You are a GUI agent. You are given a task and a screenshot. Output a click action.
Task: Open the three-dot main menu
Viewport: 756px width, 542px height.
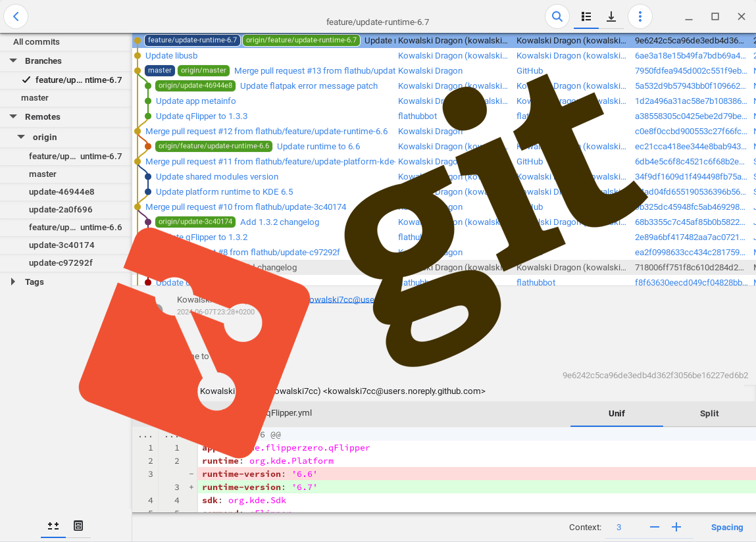pos(640,16)
